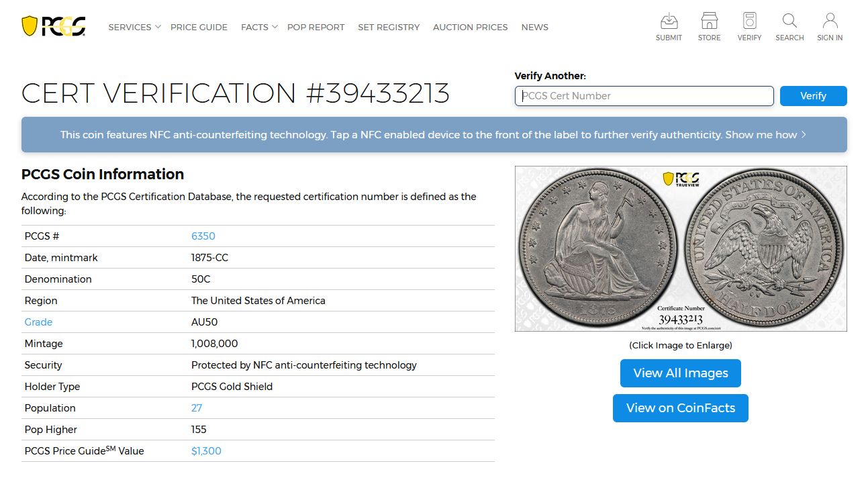Image resolution: width=868 pixels, height=478 pixels.
Task: Open the News menu item
Action: click(x=534, y=28)
